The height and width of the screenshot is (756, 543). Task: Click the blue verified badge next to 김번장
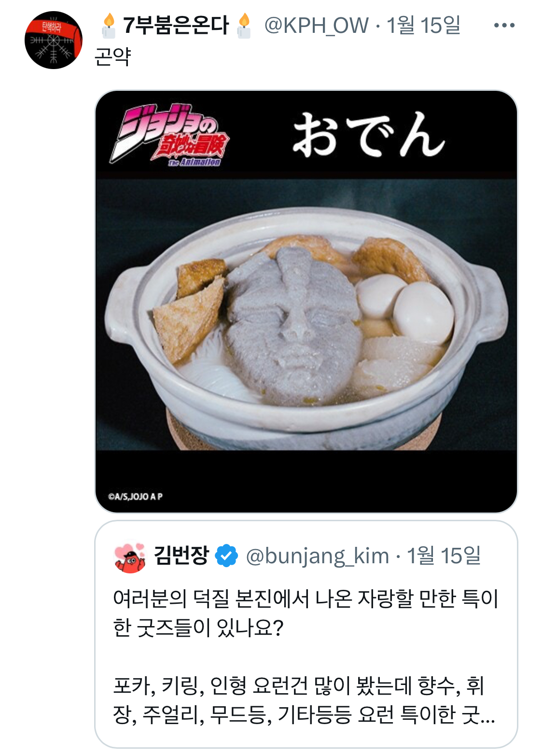point(226,556)
